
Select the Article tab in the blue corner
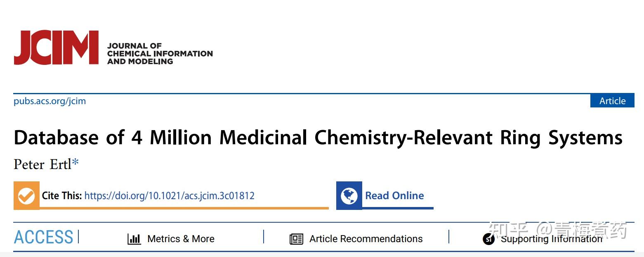[612, 101]
